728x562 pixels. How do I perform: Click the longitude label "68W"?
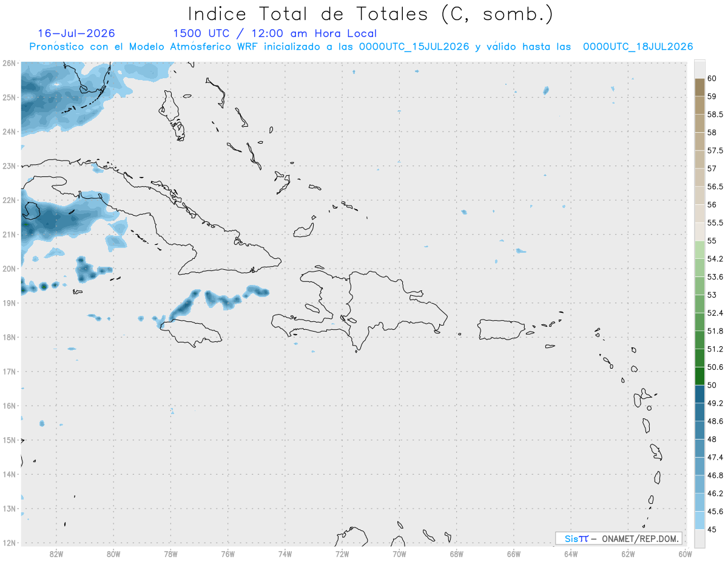coord(457,554)
